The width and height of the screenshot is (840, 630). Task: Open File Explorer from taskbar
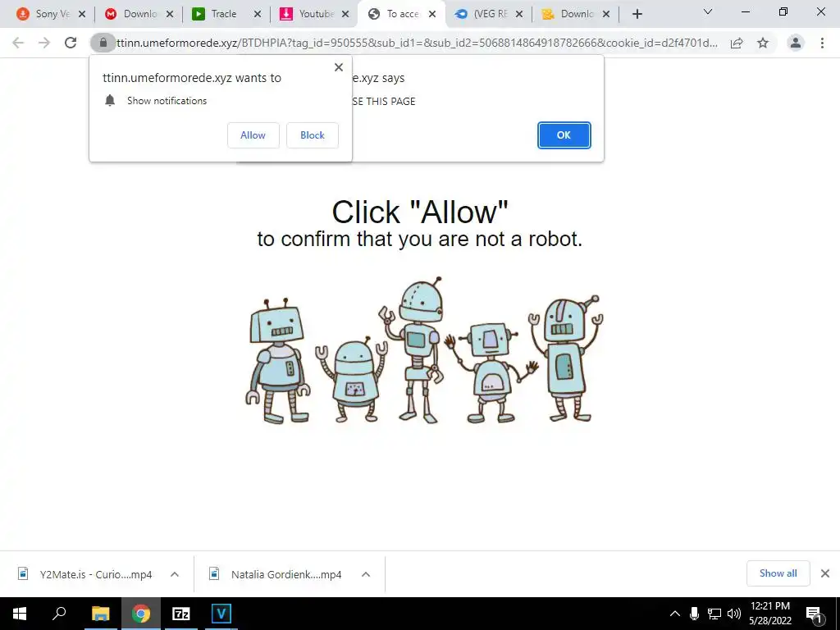point(100,614)
